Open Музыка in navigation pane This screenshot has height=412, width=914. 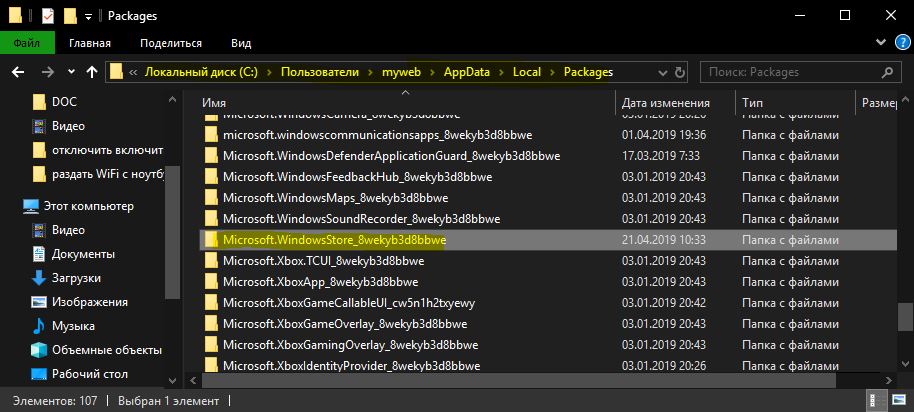[x=73, y=326]
